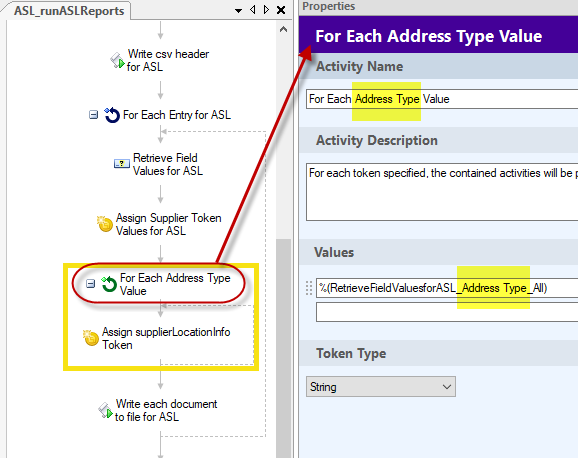Collapse the For Each Address Type Value activity
This screenshot has width=578, height=458.
(90, 284)
